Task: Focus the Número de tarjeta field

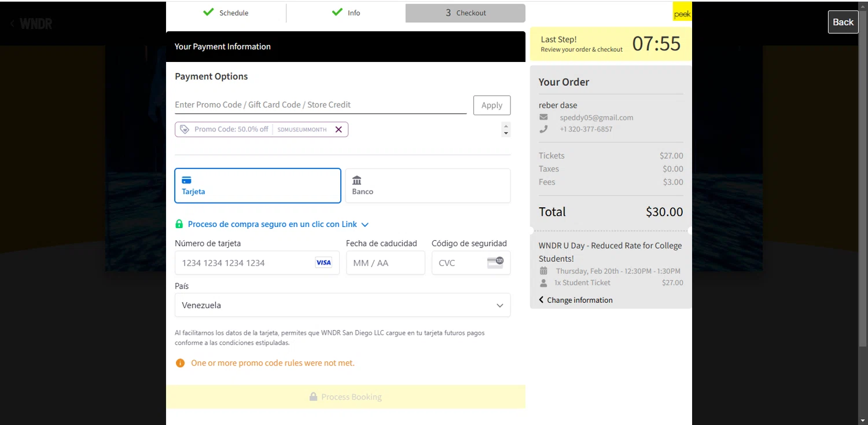Action: click(x=257, y=263)
